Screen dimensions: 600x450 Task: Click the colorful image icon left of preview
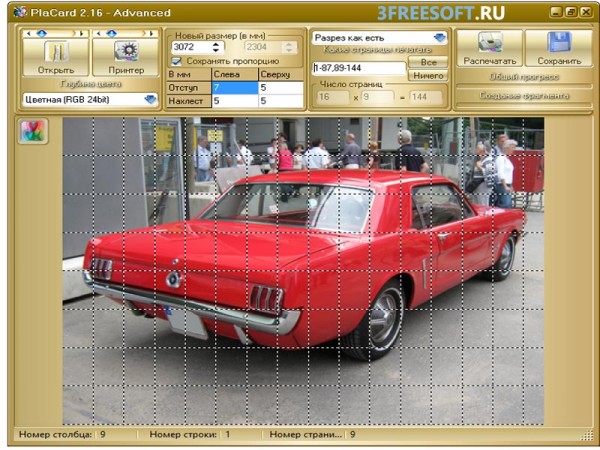coord(33,132)
